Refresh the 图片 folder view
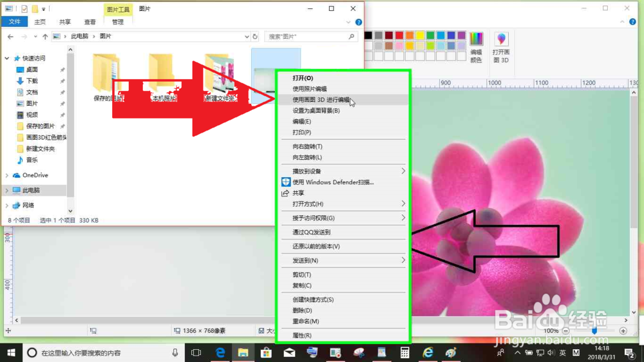The width and height of the screenshot is (644, 362). pos(255,37)
